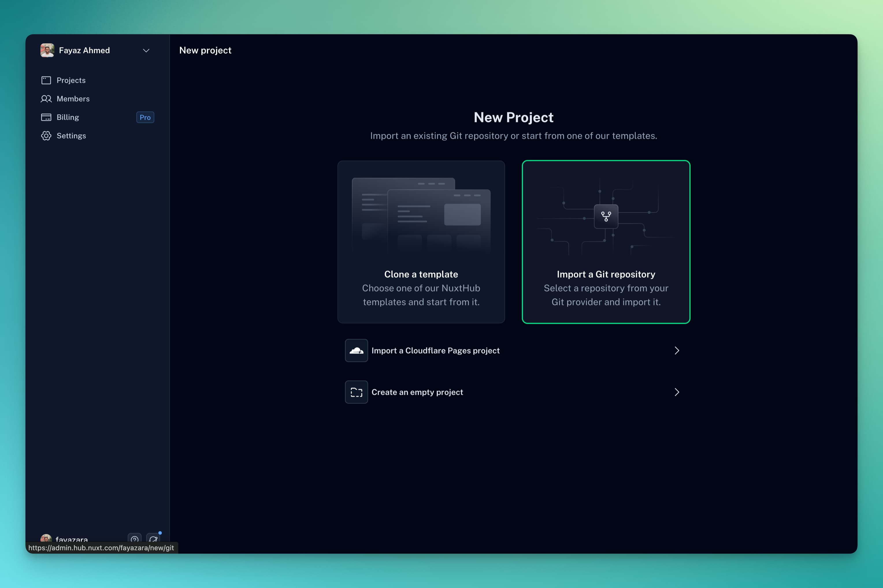Go to Members in the sidebar
The height and width of the screenshot is (588, 883).
pos(73,99)
